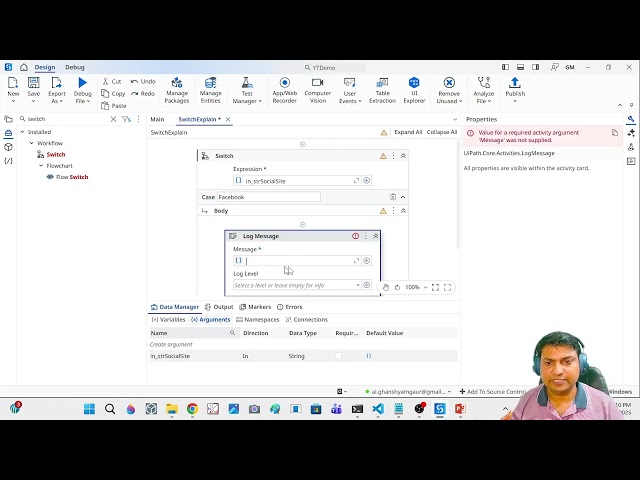The width and height of the screenshot is (640, 480).
Task: Open Switch activity options menu
Action: click(393, 156)
